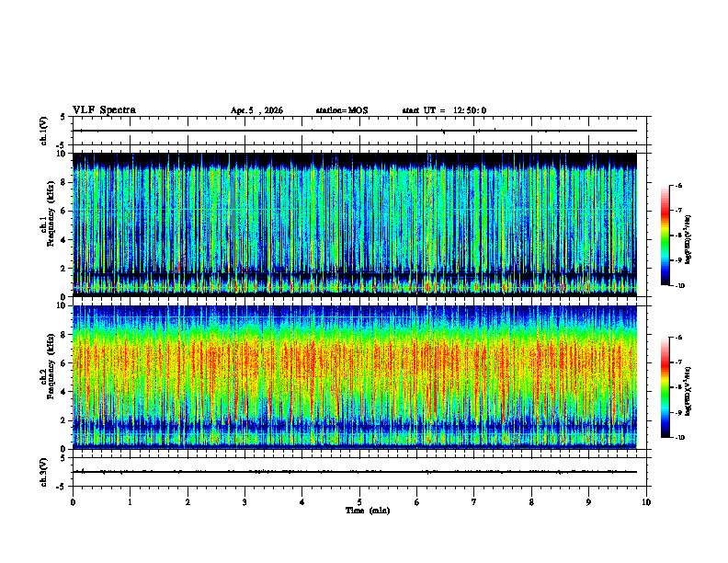Click the "1" tick on the time axis
Screen dimensions: 728x563
pos(130,502)
